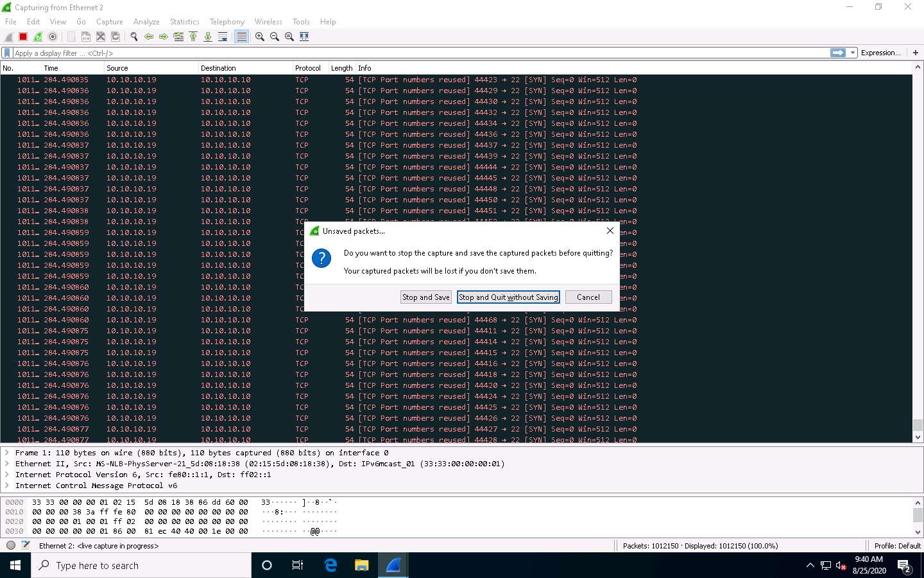
Task: Open capture options gear icon
Action: pos(53,37)
